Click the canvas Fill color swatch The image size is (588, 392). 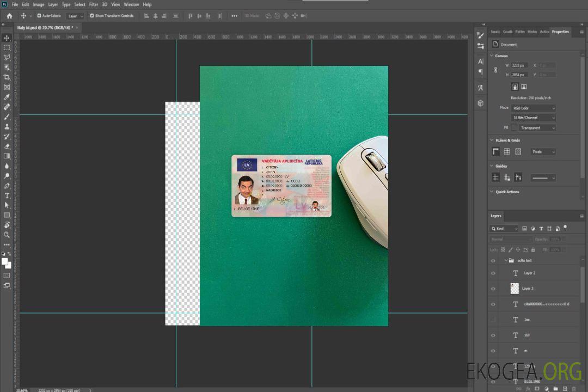pos(514,128)
